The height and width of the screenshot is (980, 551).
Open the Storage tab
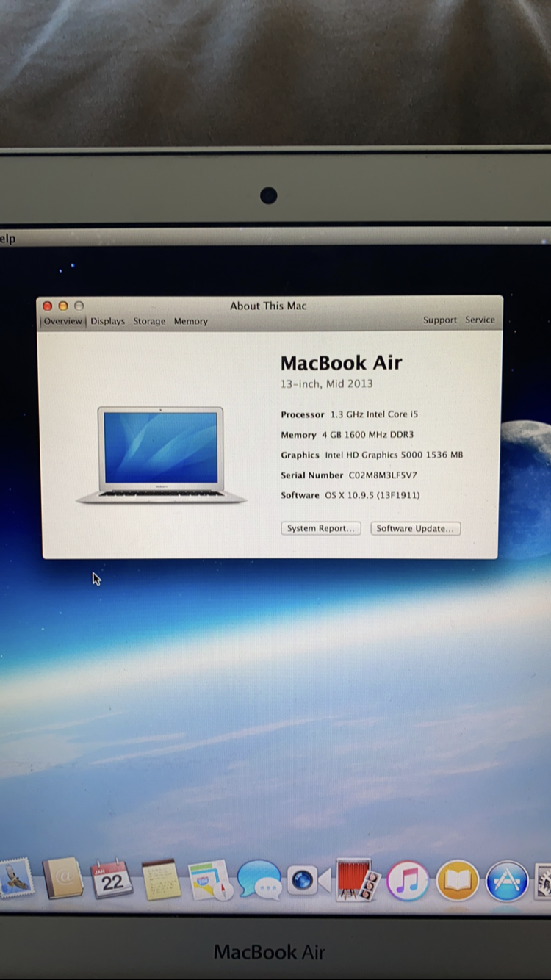(149, 321)
